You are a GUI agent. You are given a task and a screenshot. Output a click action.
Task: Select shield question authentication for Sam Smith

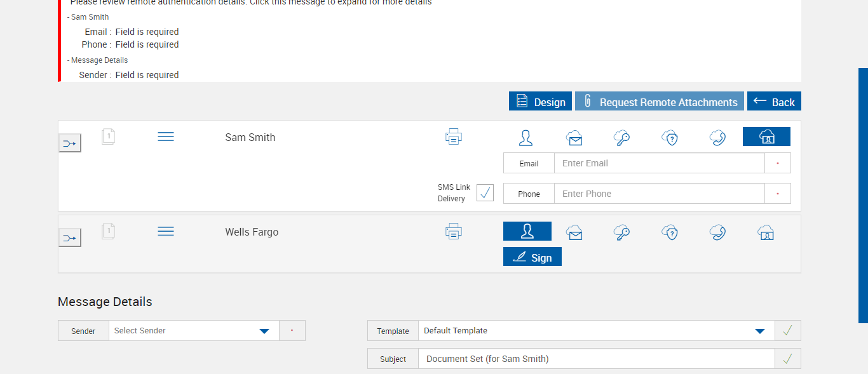coord(670,138)
